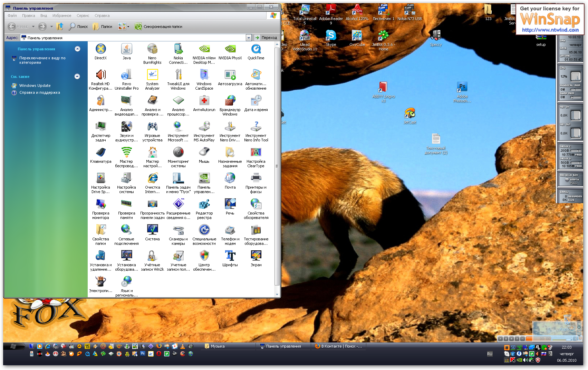Collapse the Панель управления sidebar section
Screen dimensions: 588x370
(x=77, y=49)
